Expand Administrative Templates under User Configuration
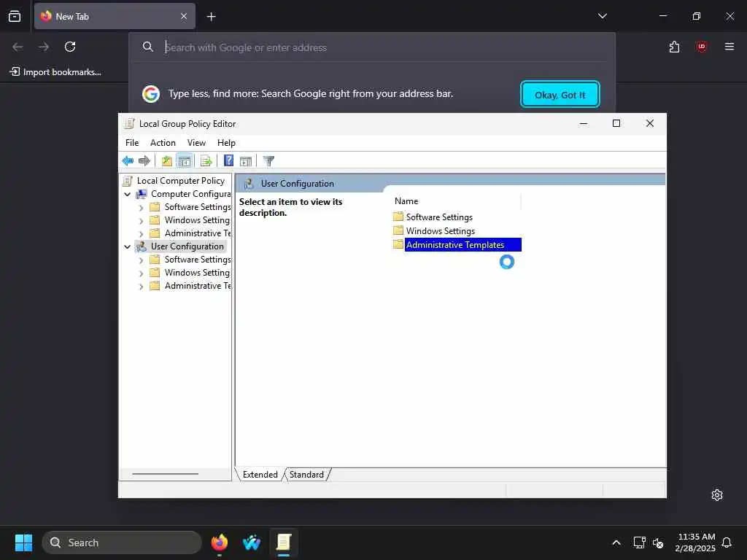 (141, 286)
